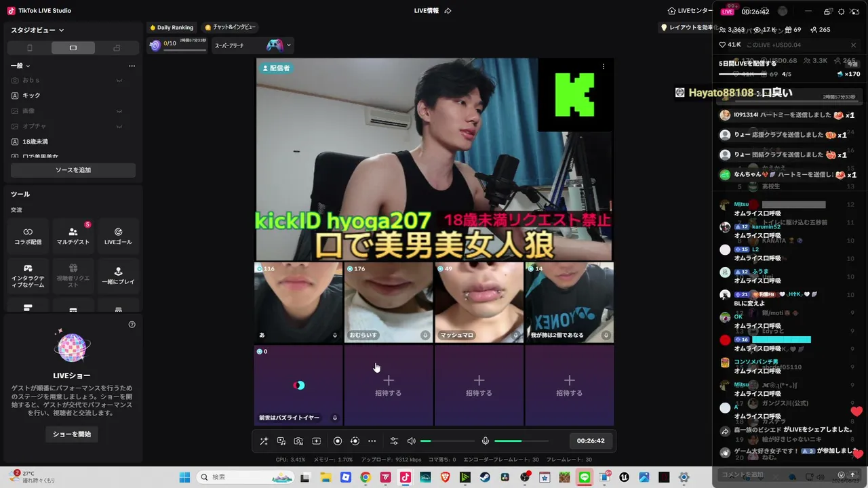Open インタラクティブなゲーム tool
Image resolution: width=868 pixels, height=488 pixels.
28,276
